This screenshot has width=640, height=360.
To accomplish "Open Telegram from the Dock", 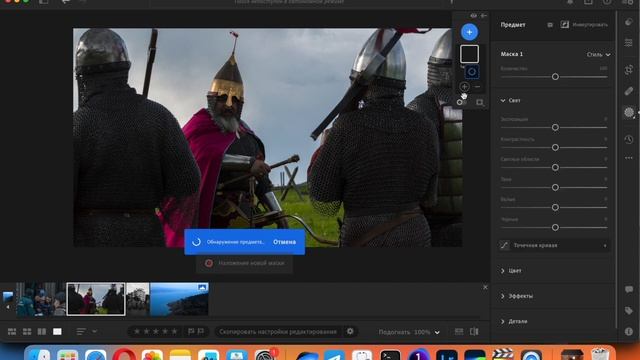I will click(334, 354).
